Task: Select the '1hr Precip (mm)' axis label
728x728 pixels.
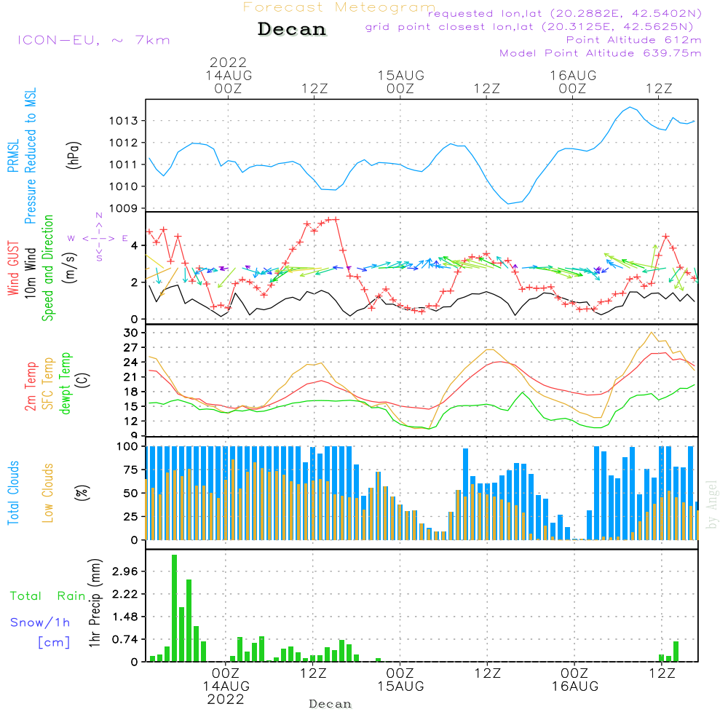Action: [x=95, y=603]
